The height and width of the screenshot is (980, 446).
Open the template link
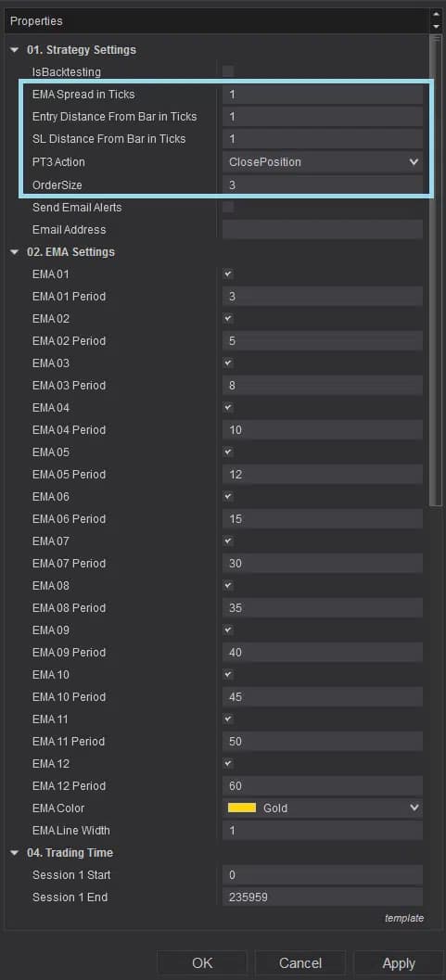point(404,918)
